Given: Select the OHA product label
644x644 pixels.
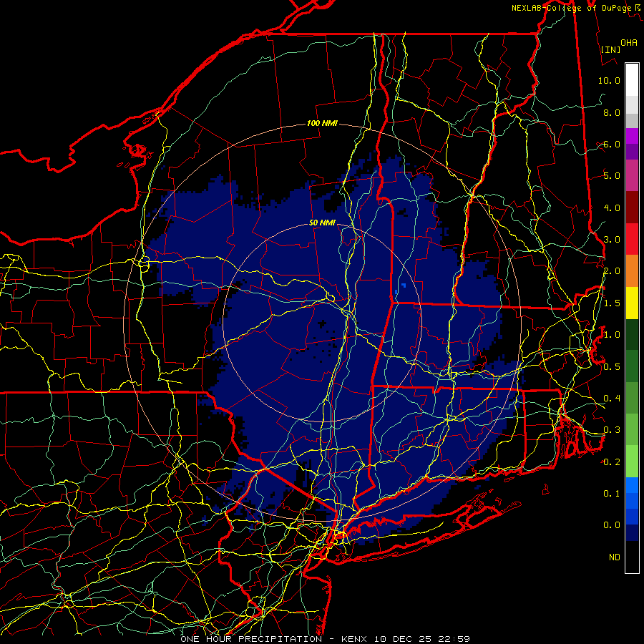Looking at the screenshot, I should click(629, 42).
